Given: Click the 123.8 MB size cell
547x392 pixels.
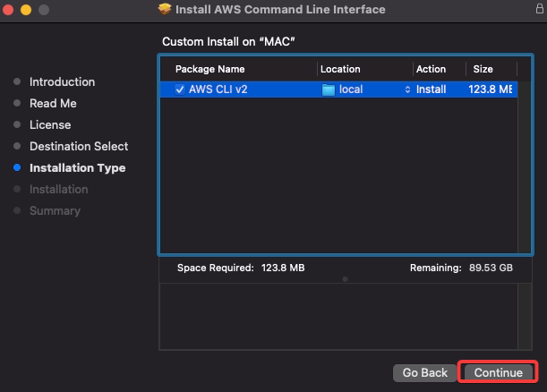Looking at the screenshot, I should pos(490,89).
